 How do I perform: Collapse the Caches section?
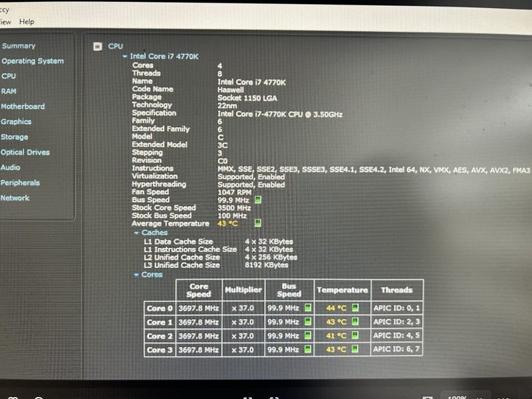coord(138,233)
